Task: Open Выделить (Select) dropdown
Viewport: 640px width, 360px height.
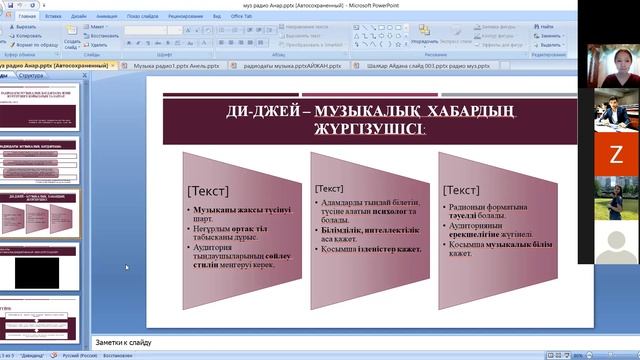Action: [x=549, y=45]
